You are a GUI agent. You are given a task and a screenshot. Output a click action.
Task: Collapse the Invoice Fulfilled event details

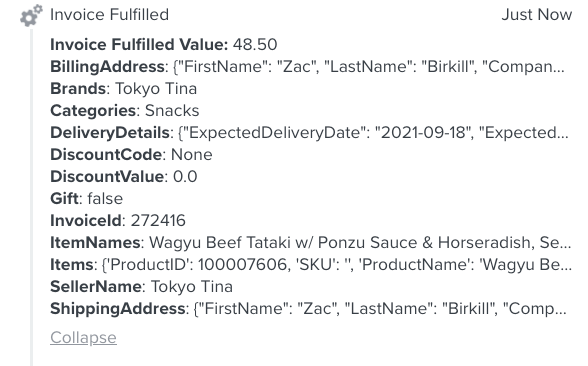click(x=83, y=338)
